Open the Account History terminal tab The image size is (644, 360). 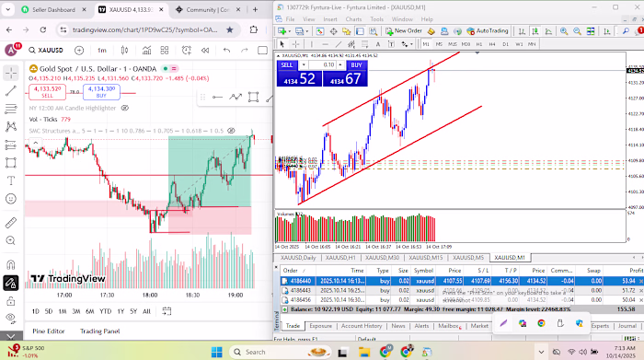(x=362, y=326)
